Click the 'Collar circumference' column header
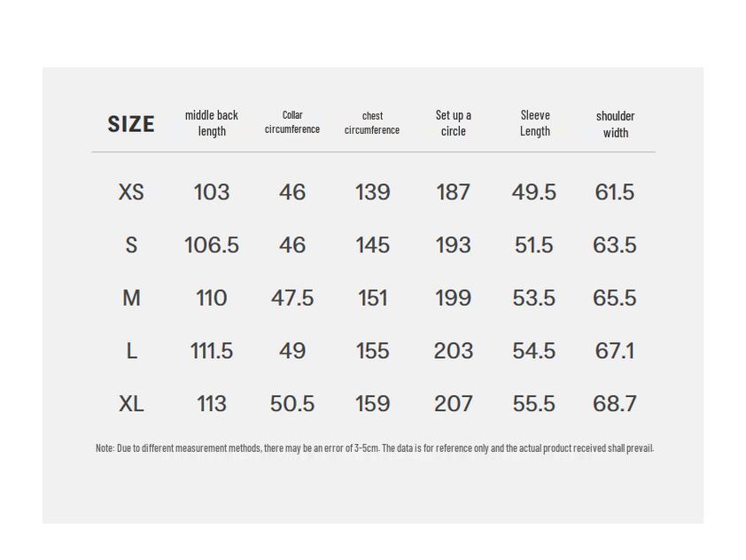746x560 pixels. pos(292,122)
